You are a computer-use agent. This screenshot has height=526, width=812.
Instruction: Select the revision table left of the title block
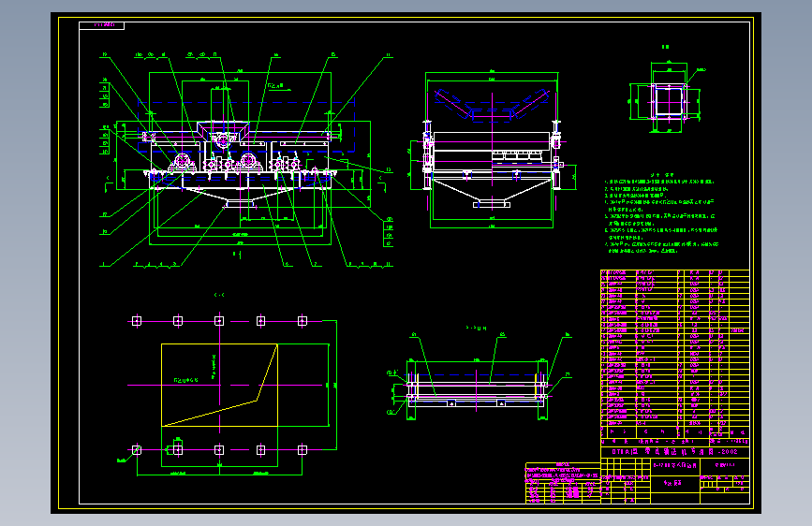click(x=563, y=483)
